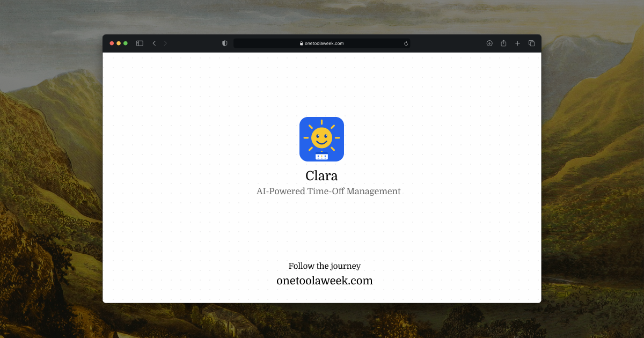Image resolution: width=644 pixels, height=338 pixels.
Task: Close the Safari window with red button
Action: 112,43
